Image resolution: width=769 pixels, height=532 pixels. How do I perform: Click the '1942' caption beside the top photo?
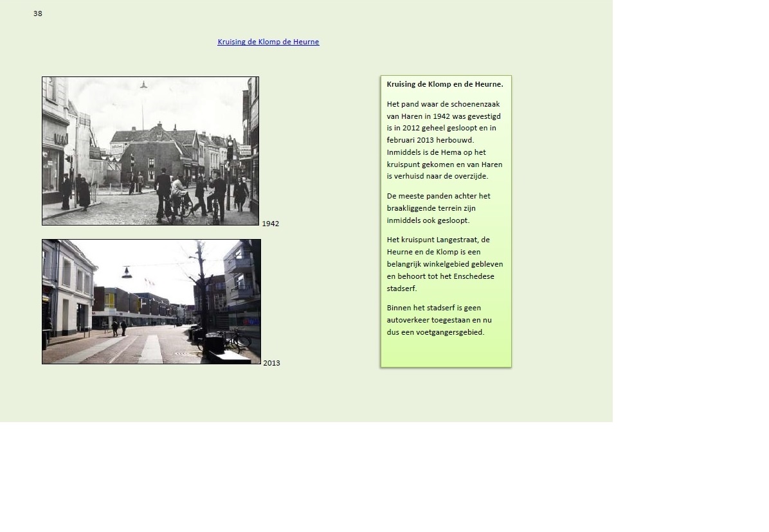[x=270, y=224]
